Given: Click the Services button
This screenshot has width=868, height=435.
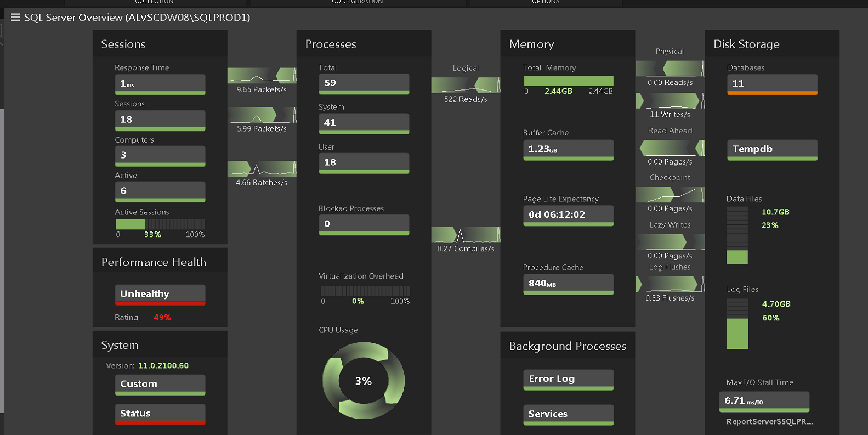Looking at the screenshot, I should [568, 414].
